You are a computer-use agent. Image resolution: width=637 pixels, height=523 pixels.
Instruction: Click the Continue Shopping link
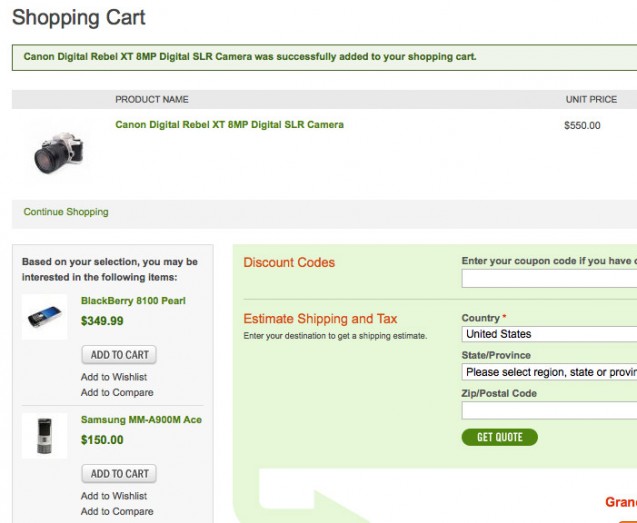coord(66,212)
